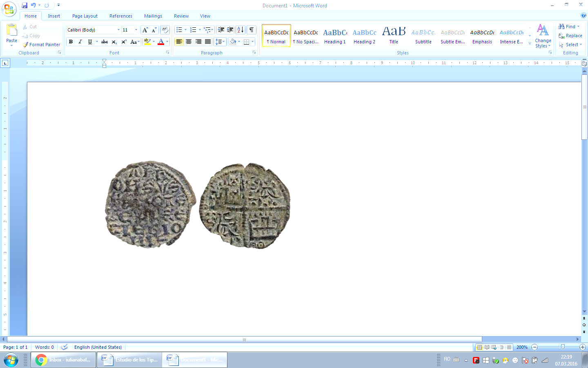
Task: Click the Justify alignment icon
Action: pyautogui.click(x=208, y=42)
